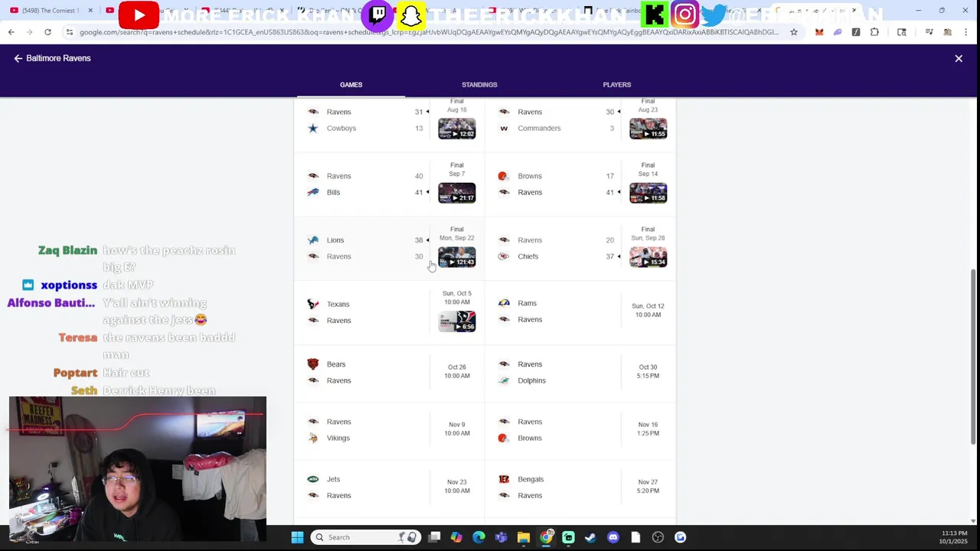The image size is (980, 551).
Task: Bookmark this page with the star icon
Action: click(x=794, y=32)
